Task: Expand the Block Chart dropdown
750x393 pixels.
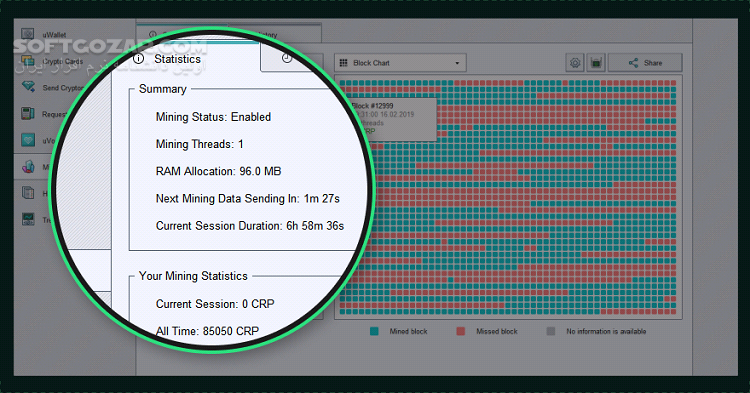Action: point(400,63)
